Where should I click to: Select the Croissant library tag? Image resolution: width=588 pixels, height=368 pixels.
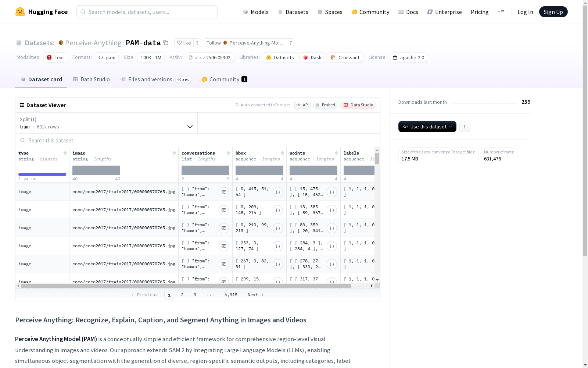click(345, 57)
